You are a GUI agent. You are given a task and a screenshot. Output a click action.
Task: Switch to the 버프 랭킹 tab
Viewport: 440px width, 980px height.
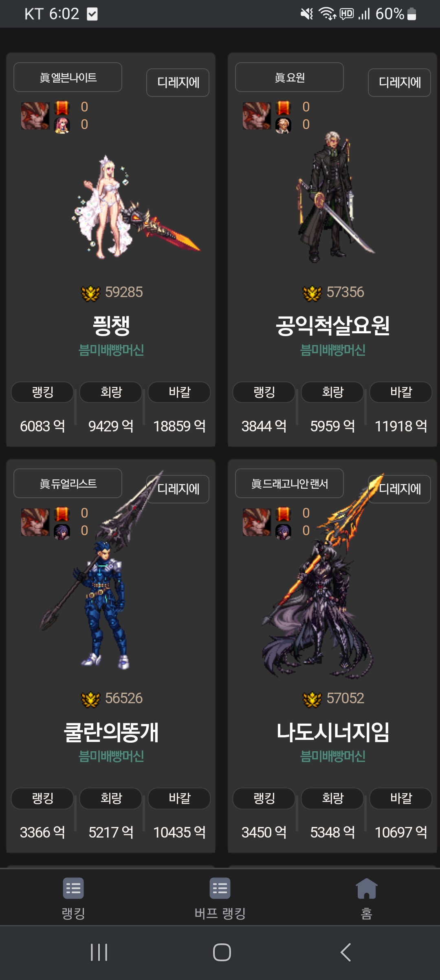(x=220, y=898)
